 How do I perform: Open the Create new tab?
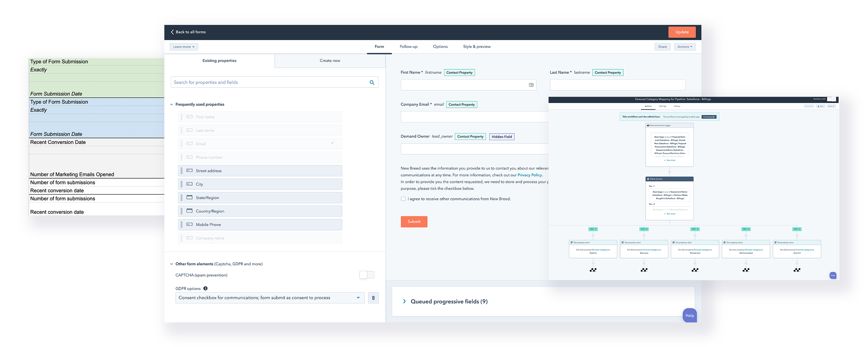(x=330, y=61)
